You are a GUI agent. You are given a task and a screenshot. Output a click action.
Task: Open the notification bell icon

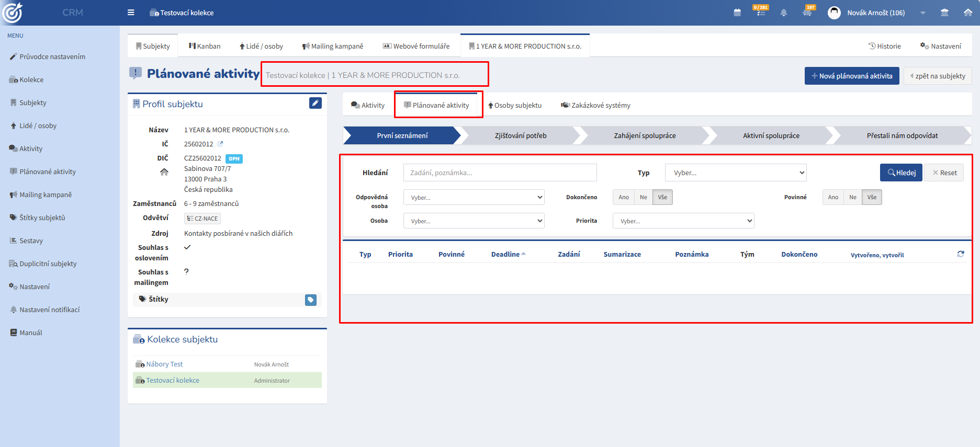pos(783,13)
